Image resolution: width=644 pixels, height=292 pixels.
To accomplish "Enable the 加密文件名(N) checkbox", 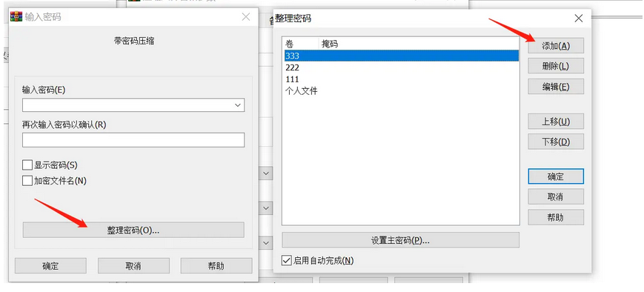I will [27, 181].
